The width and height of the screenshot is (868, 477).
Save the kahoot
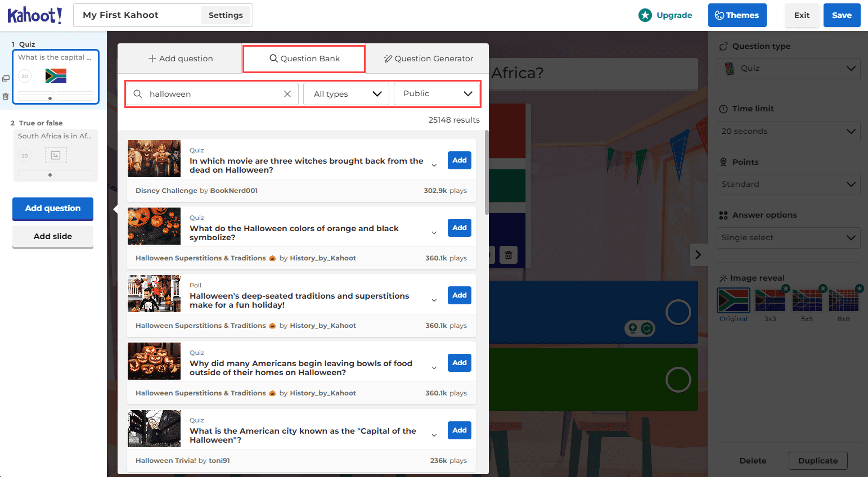pyautogui.click(x=842, y=15)
